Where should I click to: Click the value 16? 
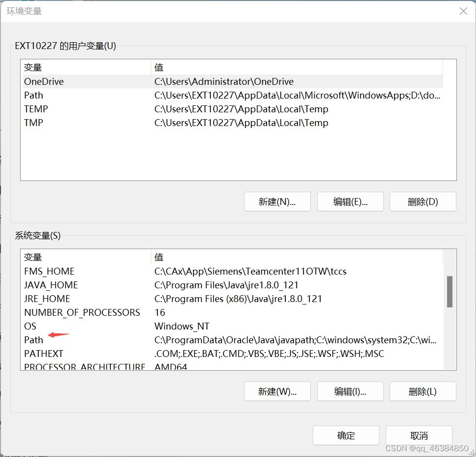coord(160,312)
